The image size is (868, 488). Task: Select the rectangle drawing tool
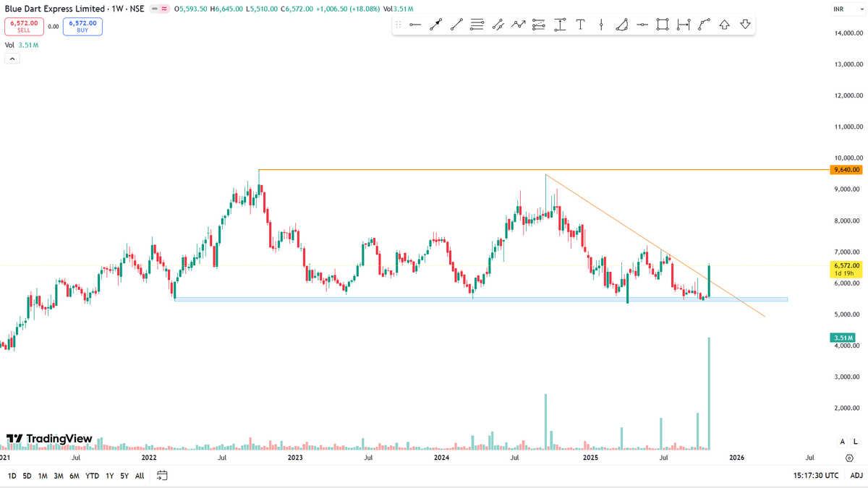pos(663,25)
